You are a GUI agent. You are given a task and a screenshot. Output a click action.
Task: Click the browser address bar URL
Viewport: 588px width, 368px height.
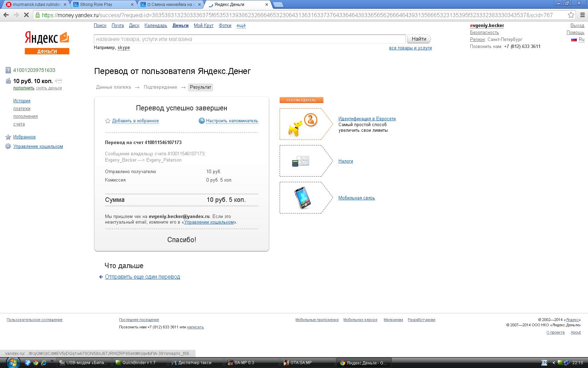click(297, 15)
